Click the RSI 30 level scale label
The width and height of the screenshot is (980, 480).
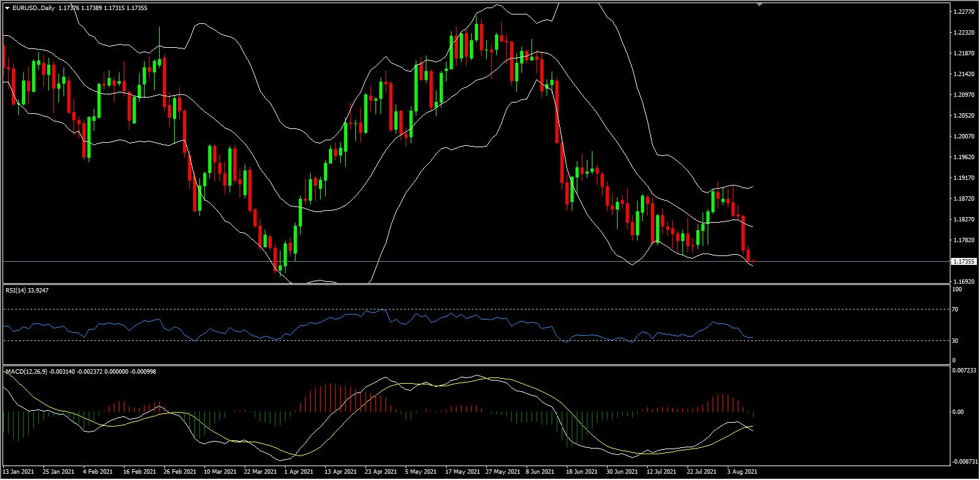point(957,341)
